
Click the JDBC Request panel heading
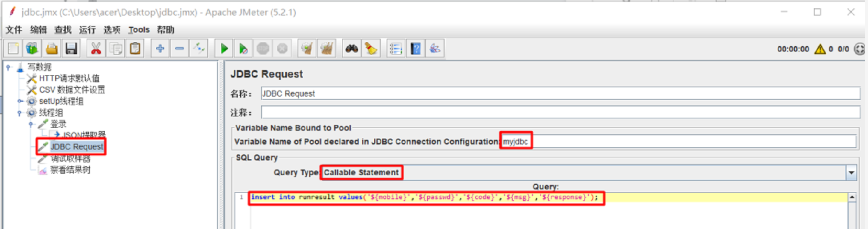pyautogui.click(x=267, y=74)
